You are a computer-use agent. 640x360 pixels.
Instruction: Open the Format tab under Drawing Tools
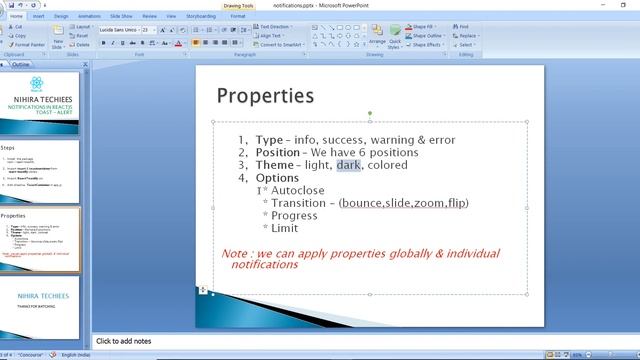(238, 16)
